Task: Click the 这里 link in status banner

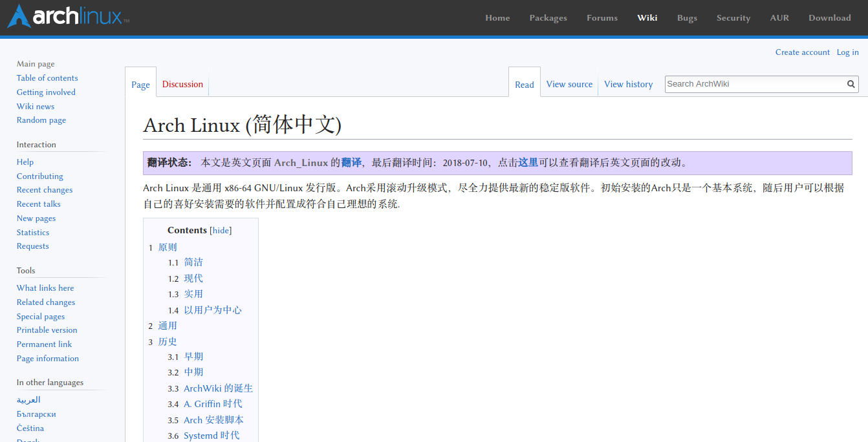Action: tap(528, 163)
